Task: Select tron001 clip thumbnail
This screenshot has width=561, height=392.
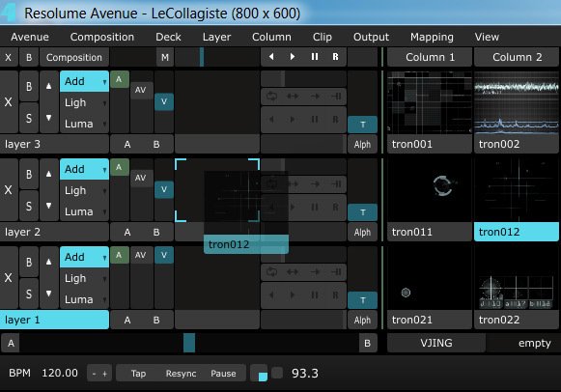Action: click(x=430, y=102)
